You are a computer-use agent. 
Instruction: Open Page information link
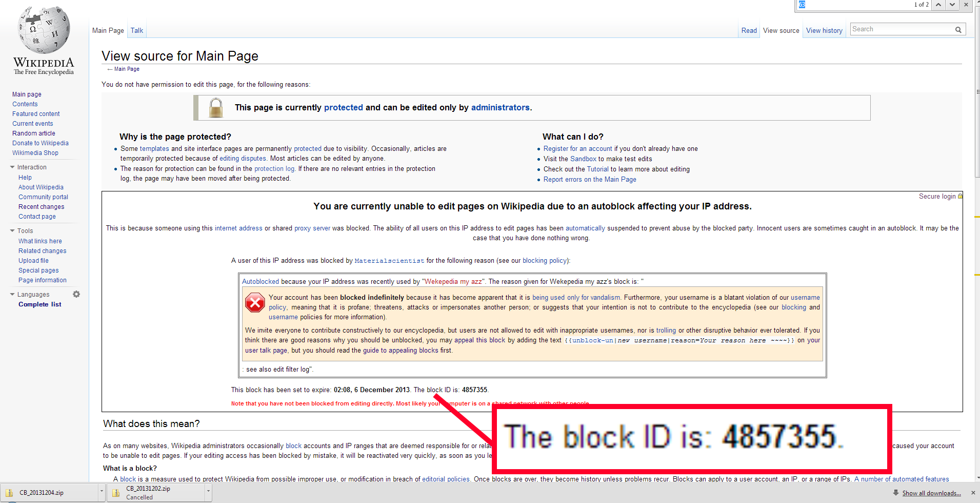[43, 280]
